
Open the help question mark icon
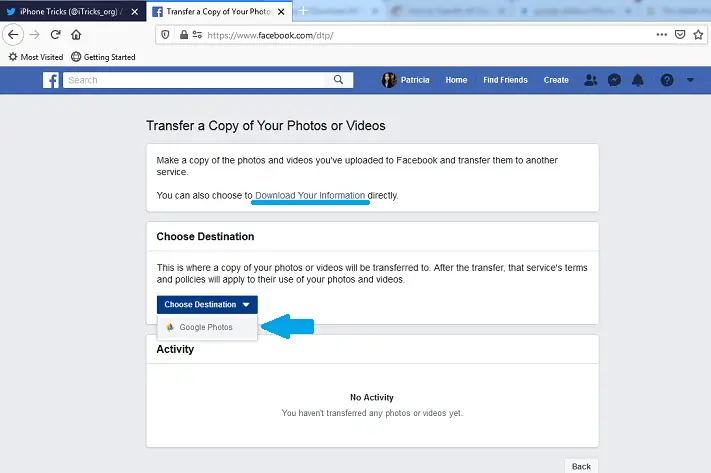pyautogui.click(x=667, y=80)
